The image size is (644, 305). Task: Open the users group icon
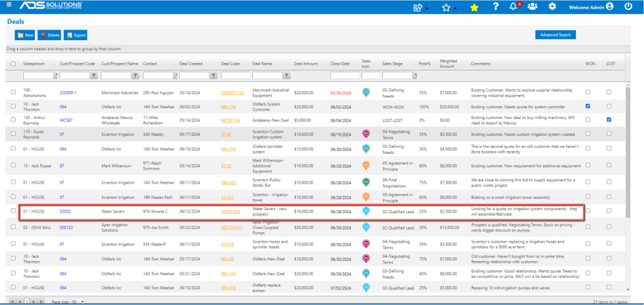point(533,6)
